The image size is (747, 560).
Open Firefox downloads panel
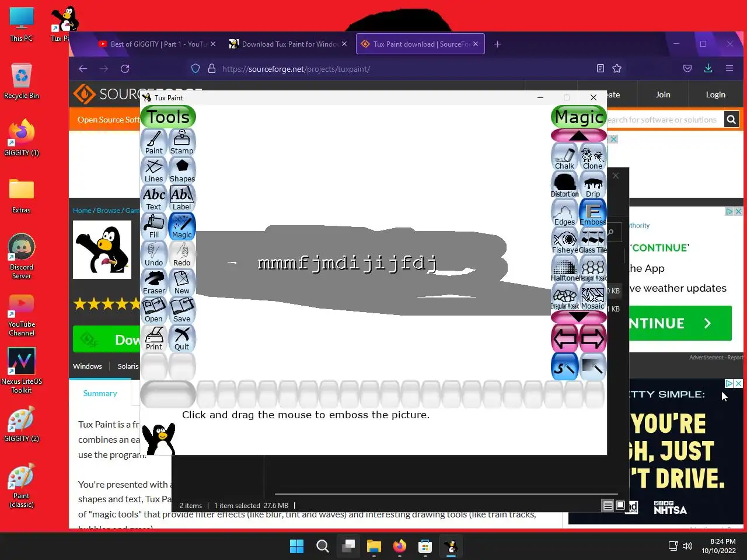click(x=708, y=69)
